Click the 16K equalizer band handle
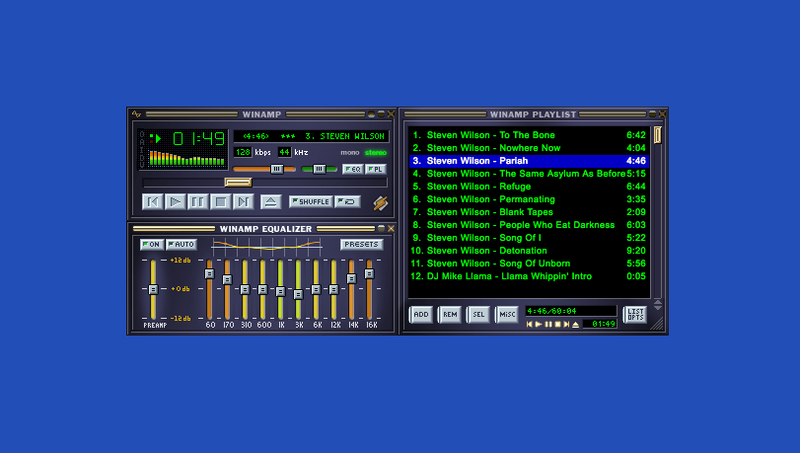The width and height of the screenshot is (800, 453). (369, 274)
